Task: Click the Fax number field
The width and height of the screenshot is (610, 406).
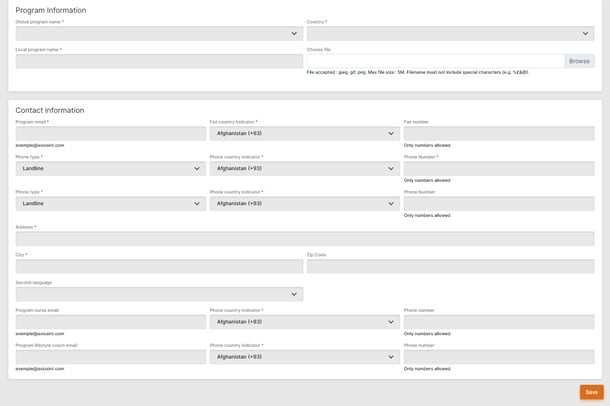Action: tap(498, 133)
